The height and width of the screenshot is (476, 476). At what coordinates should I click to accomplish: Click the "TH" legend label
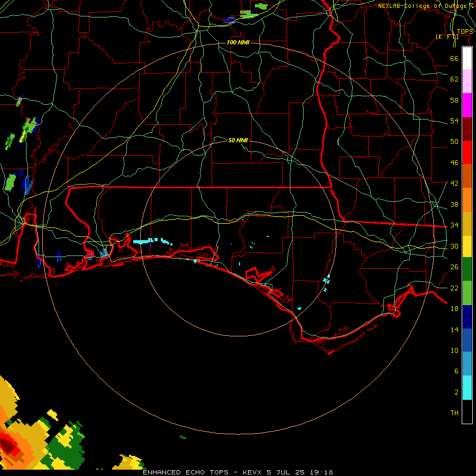point(454,413)
